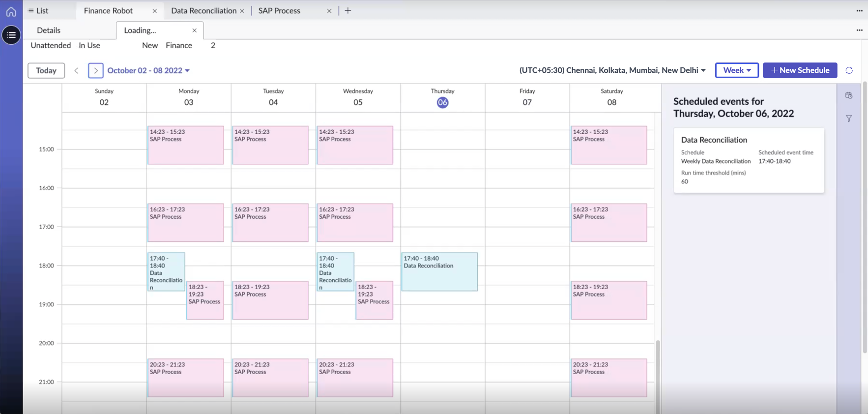Image resolution: width=868 pixels, height=414 pixels.
Task: Open Monday 14:23 SAP Process event
Action: pos(186,145)
